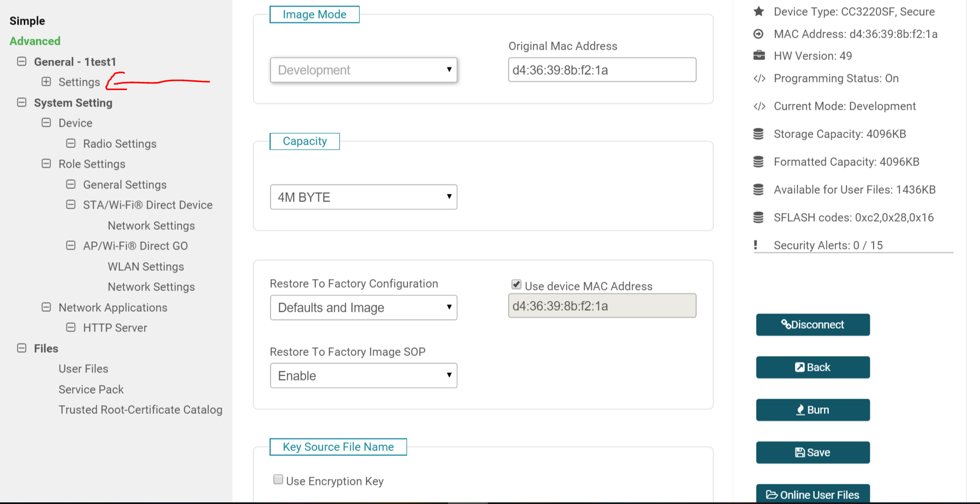Image resolution: width=980 pixels, height=504 pixels.
Task: Open the Capacity 4M BYTE dropdown
Action: pos(363,197)
